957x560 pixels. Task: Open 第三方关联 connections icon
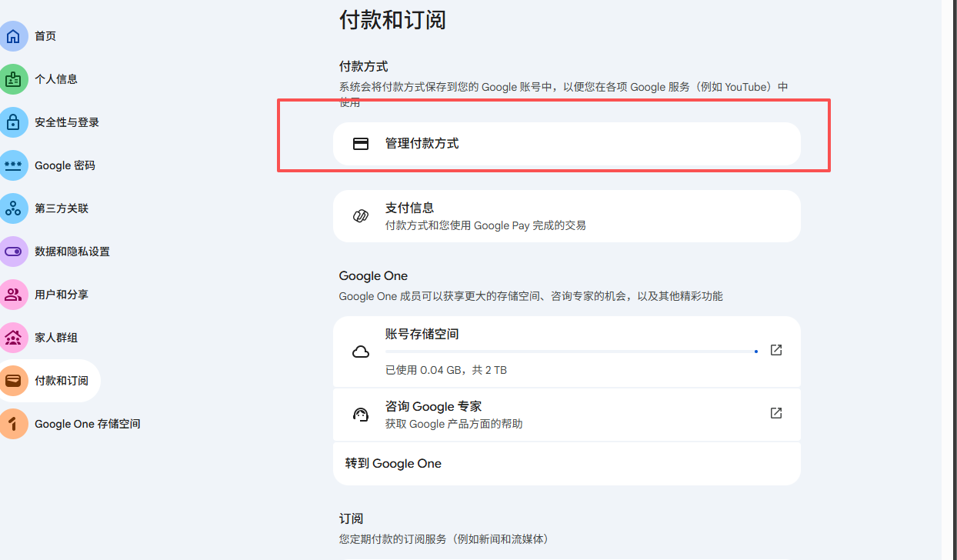(13, 208)
